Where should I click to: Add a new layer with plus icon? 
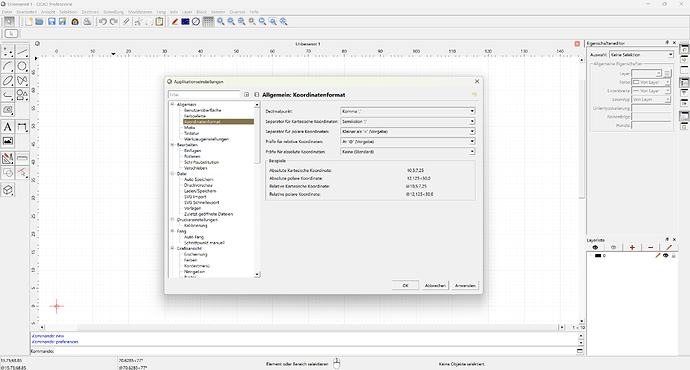pos(632,247)
